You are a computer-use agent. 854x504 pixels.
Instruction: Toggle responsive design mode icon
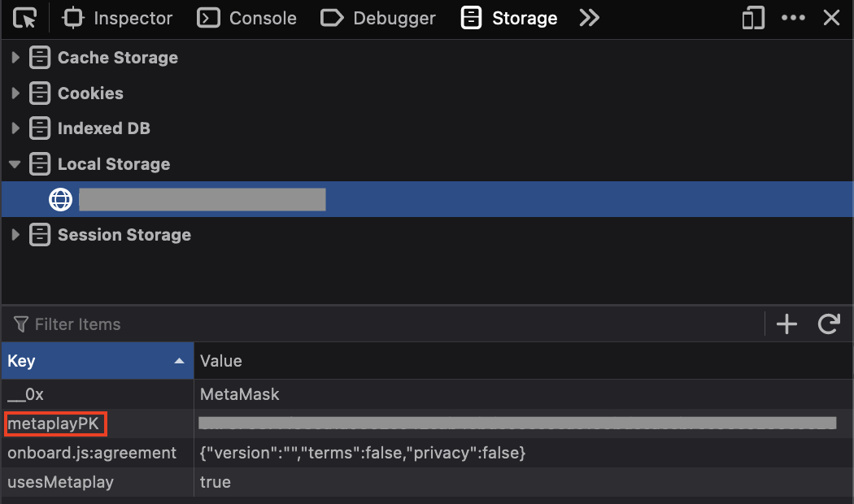coord(753,18)
